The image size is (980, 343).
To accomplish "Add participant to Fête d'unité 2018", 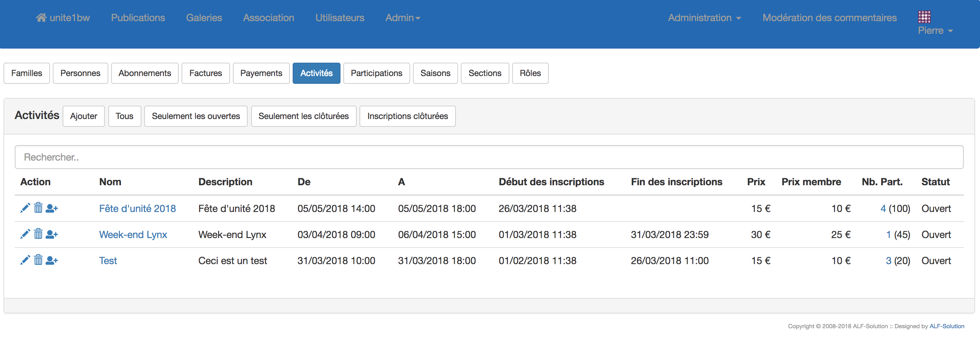I will tap(52, 208).
